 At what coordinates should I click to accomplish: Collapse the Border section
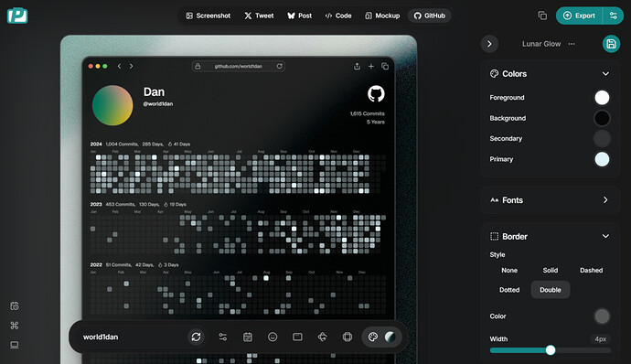pos(605,236)
